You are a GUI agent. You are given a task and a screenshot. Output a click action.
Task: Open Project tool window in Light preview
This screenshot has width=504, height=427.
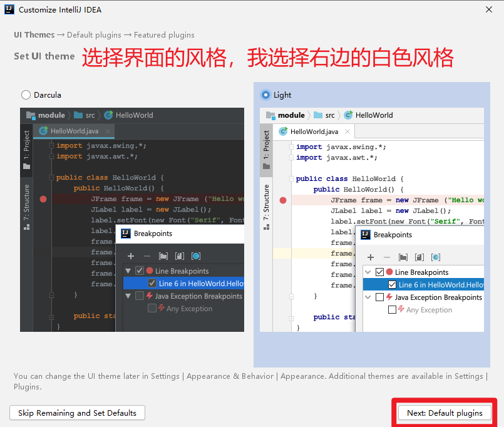click(x=266, y=150)
